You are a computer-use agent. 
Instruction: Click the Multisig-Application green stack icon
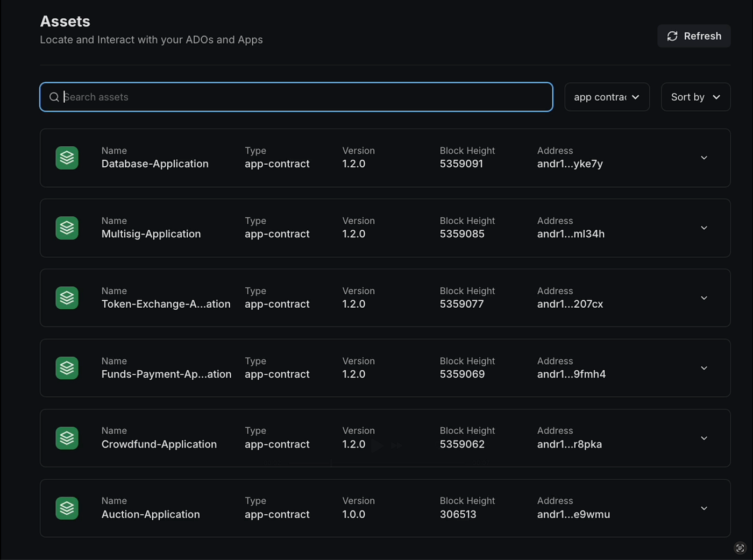pos(67,228)
